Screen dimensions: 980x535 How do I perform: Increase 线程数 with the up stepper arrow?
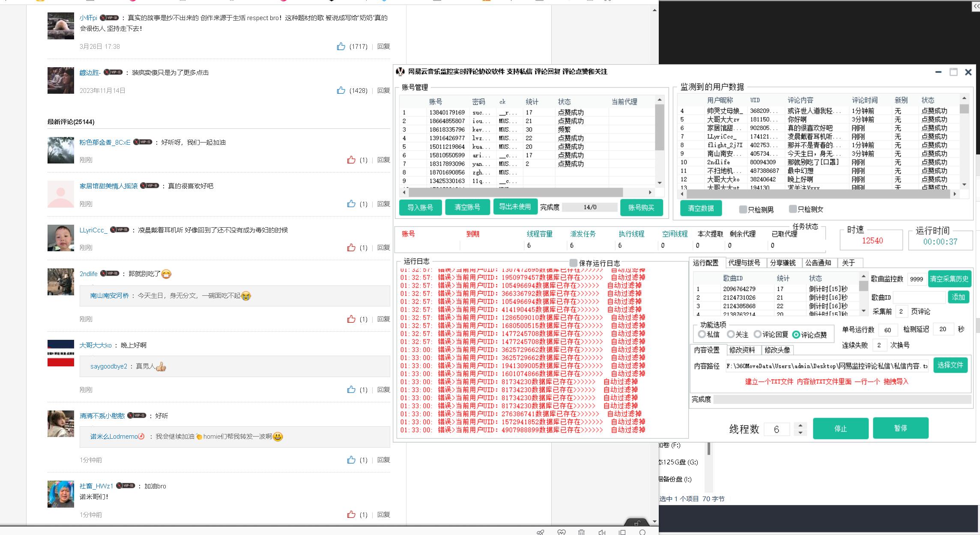[x=800, y=425]
